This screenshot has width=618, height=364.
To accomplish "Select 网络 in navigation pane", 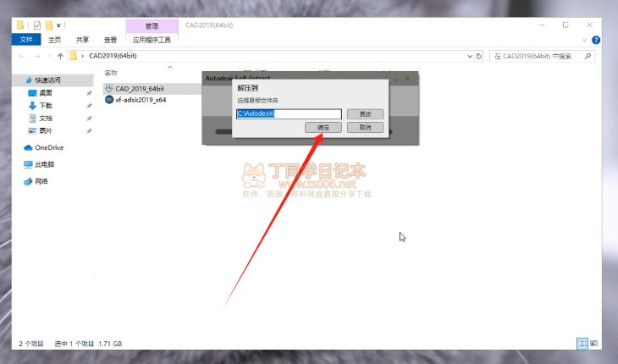I will 41,181.
